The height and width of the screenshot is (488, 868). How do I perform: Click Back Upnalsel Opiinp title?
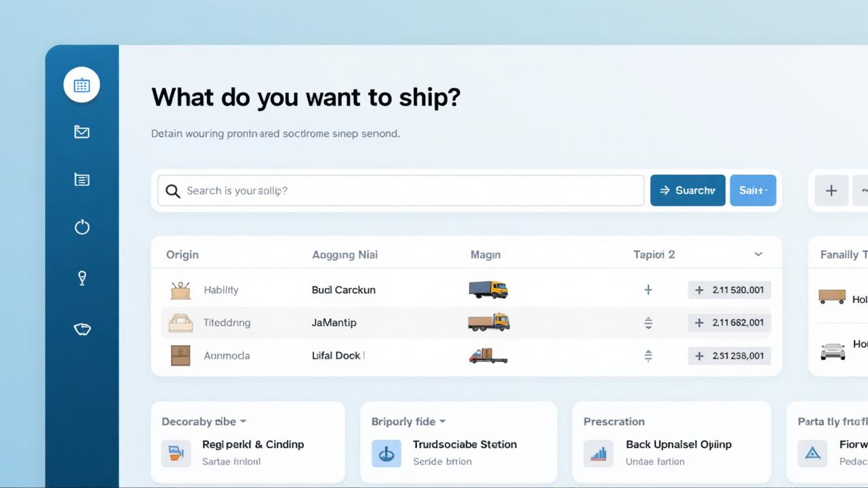pos(679,445)
